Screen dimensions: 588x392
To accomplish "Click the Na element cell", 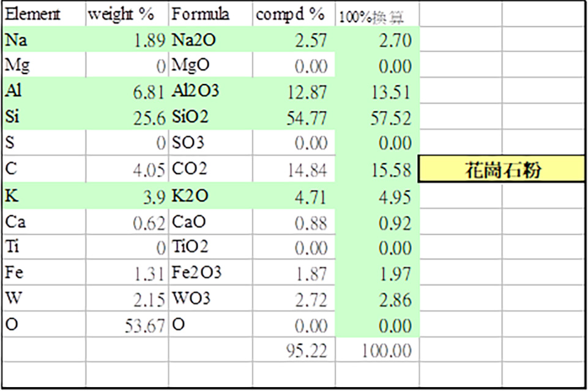I will [x=44, y=39].
